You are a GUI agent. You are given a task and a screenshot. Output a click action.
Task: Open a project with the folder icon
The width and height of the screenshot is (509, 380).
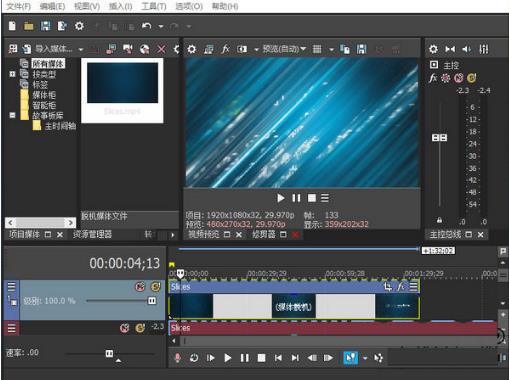[29, 26]
